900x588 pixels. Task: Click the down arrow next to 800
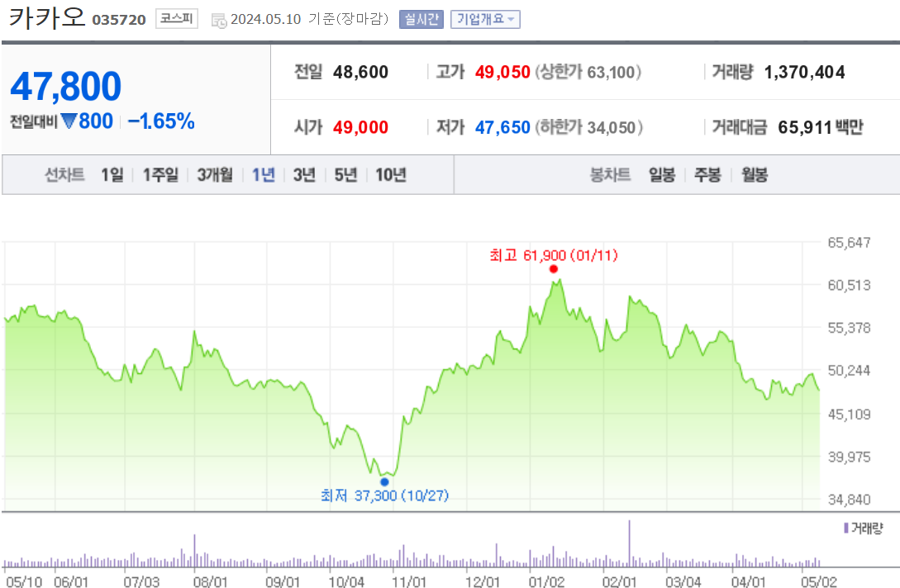tap(69, 121)
